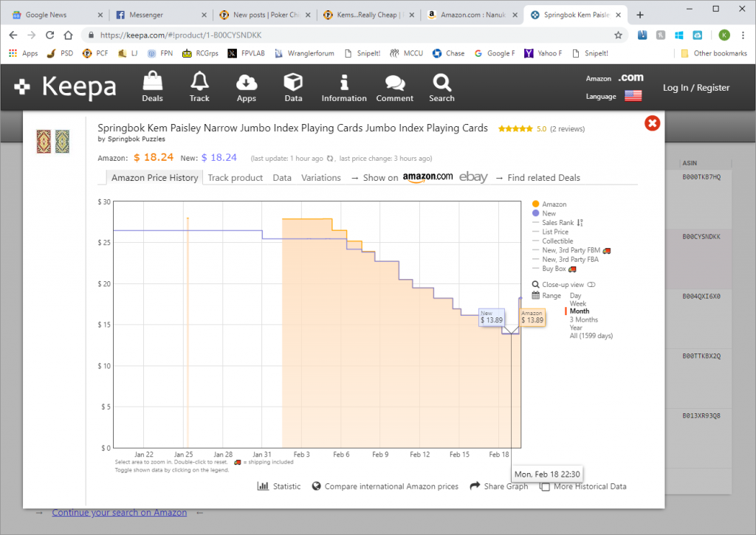
Task: Switch to the Variations tab
Action: click(x=321, y=178)
